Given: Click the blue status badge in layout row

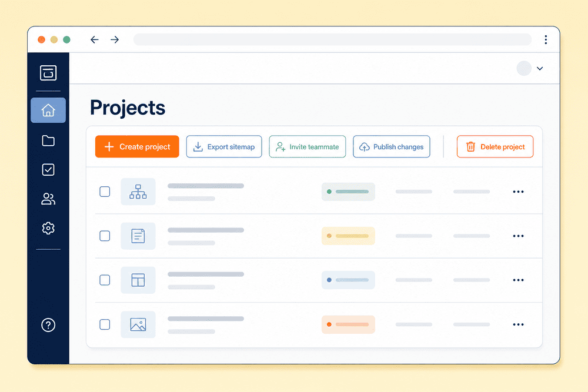Looking at the screenshot, I should coord(348,280).
